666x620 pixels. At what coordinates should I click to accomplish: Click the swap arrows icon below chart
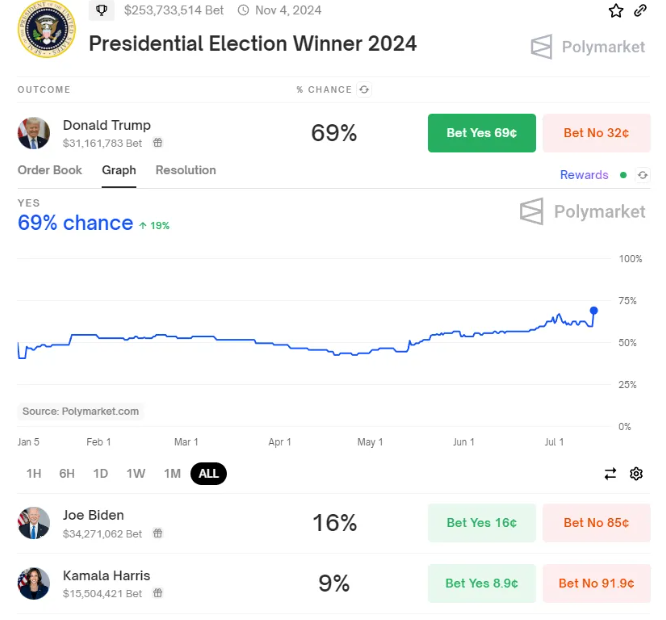[x=610, y=473]
